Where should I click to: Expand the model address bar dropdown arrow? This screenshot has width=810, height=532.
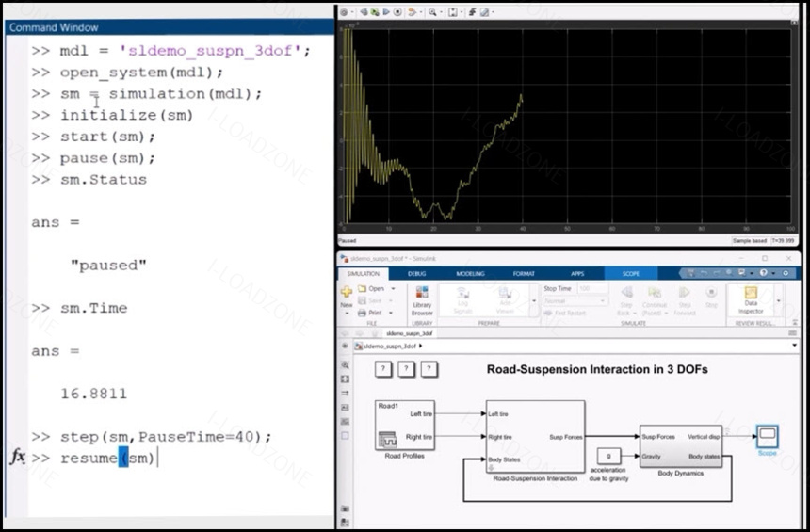795,346
